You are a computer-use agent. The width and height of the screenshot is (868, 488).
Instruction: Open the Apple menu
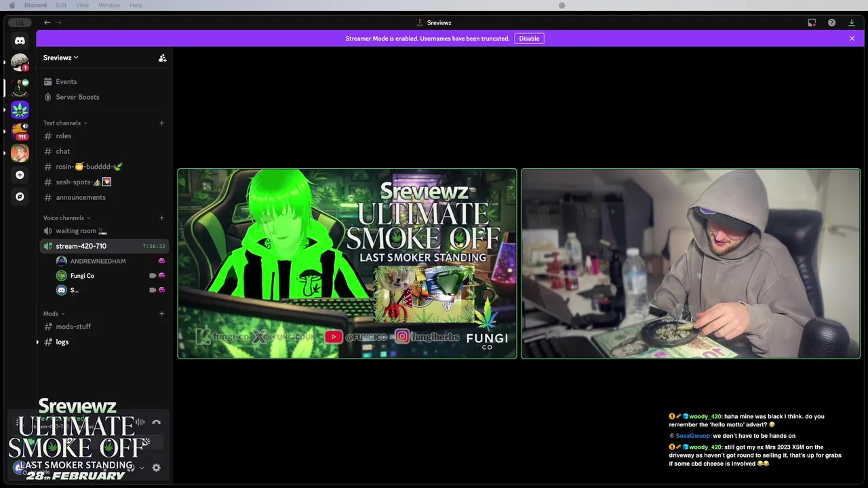tap(12, 5)
